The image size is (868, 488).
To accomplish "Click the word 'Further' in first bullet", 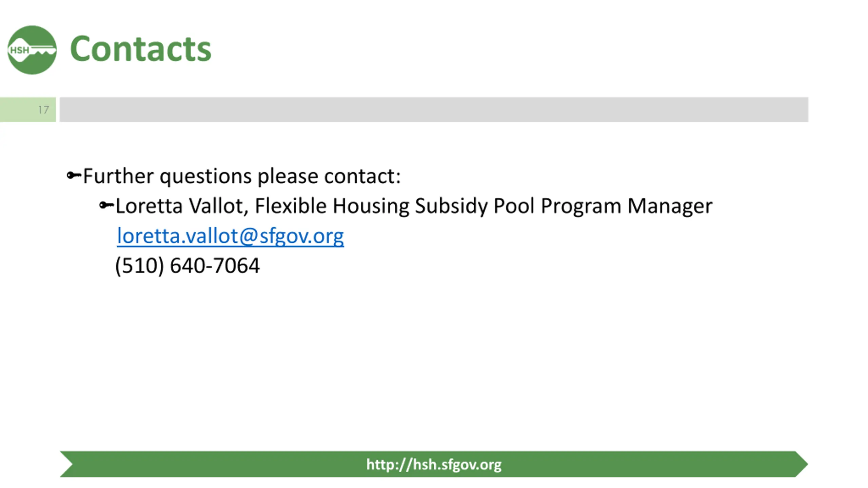I will tap(118, 176).
